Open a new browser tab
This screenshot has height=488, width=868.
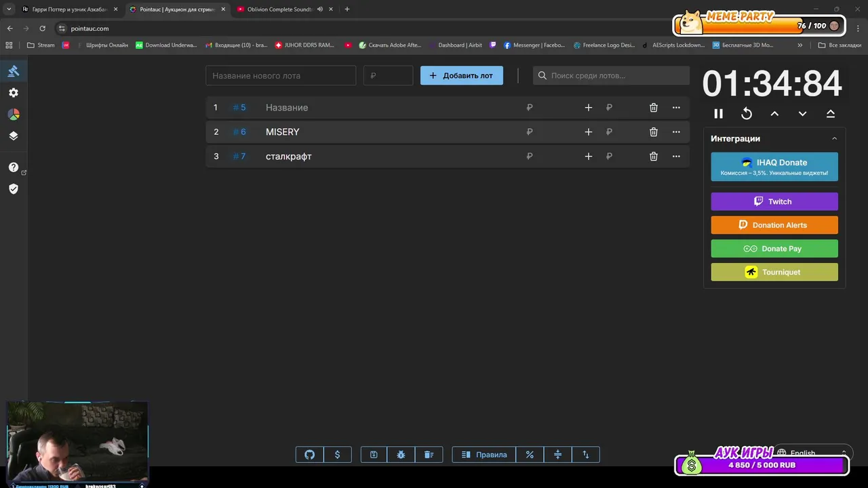[x=347, y=9]
